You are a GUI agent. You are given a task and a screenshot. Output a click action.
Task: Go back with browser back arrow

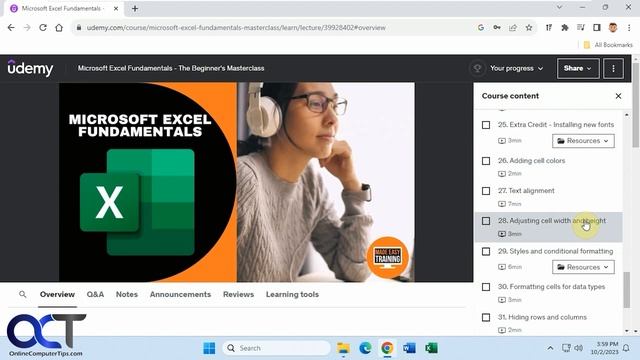tap(11, 28)
